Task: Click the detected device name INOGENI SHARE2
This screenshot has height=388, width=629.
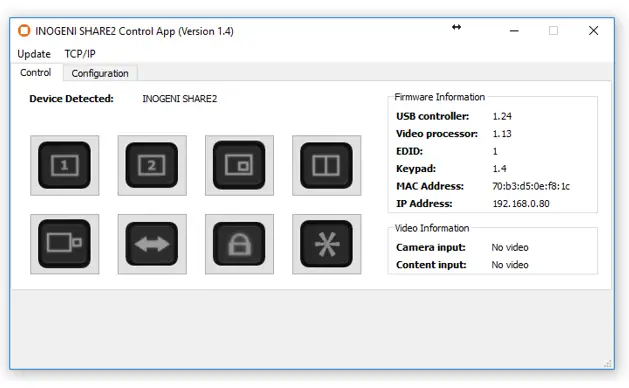Action: pyautogui.click(x=180, y=99)
